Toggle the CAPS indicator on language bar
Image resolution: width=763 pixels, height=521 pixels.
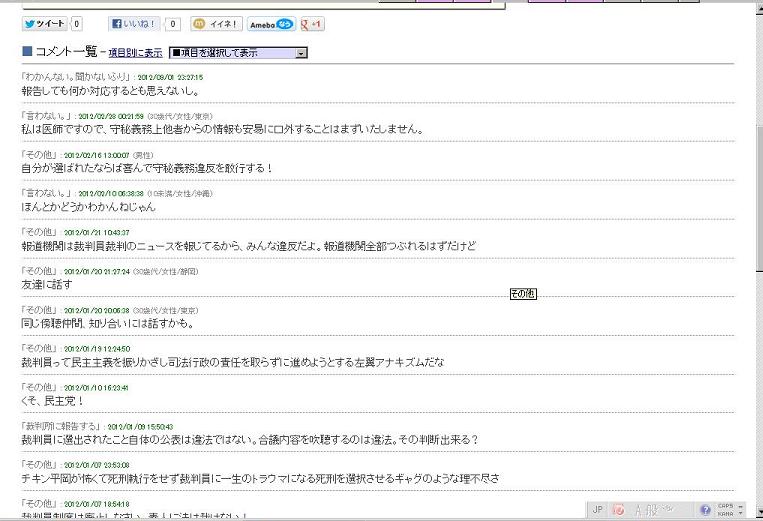point(725,506)
